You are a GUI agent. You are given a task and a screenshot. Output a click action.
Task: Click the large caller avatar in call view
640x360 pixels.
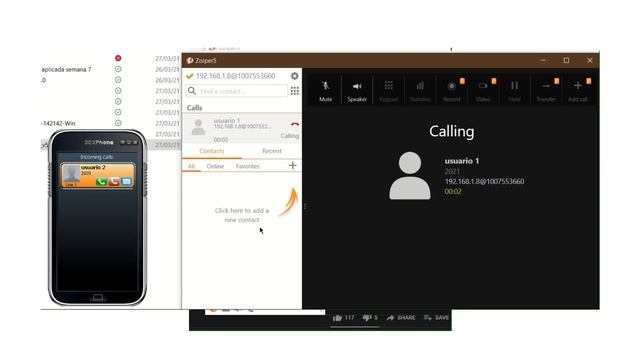coord(410,176)
